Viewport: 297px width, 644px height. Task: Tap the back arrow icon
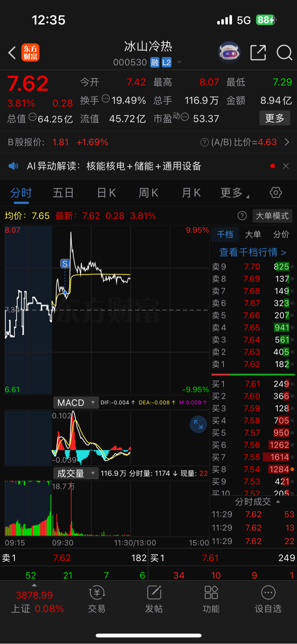[x=12, y=53]
